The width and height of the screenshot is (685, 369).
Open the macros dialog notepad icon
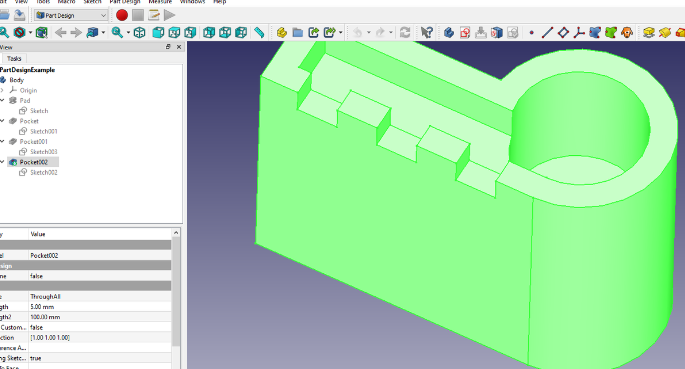pyautogui.click(x=154, y=15)
